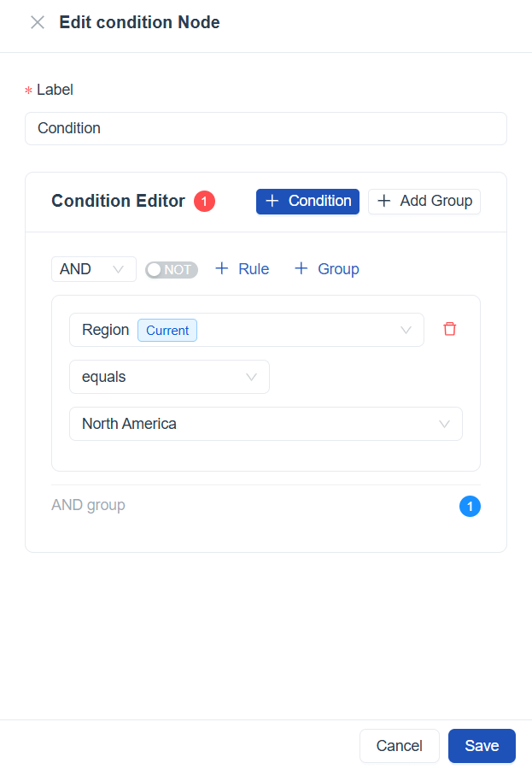Click the plus icon on Condition button
This screenshot has width=532, height=769.
coord(272,201)
